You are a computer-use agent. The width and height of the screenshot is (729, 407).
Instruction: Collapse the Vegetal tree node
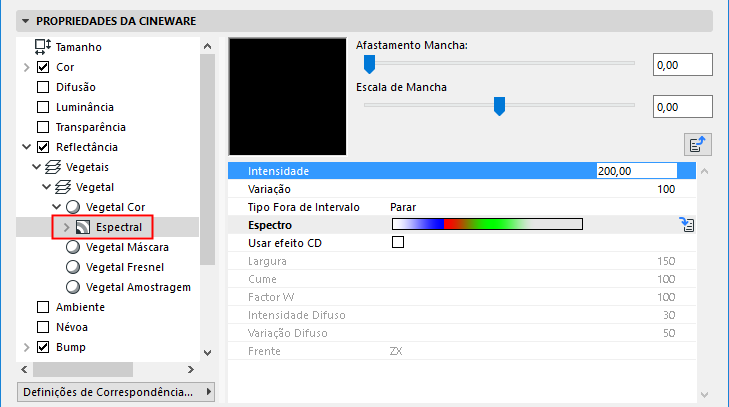coord(46,187)
